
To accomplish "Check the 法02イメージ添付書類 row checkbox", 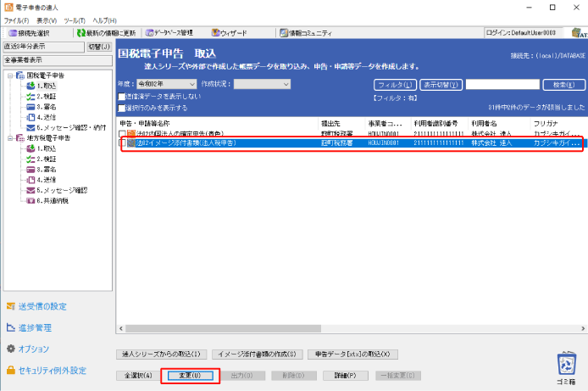I will point(122,143).
